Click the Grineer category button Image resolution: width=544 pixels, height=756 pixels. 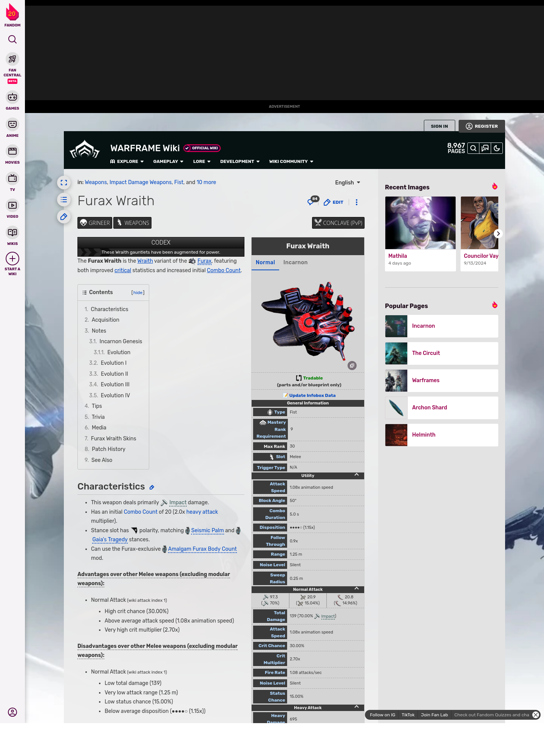95,223
